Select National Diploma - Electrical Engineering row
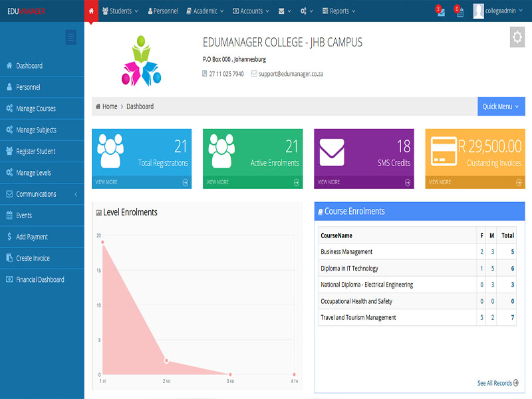532x399 pixels. tap(417, 285)
